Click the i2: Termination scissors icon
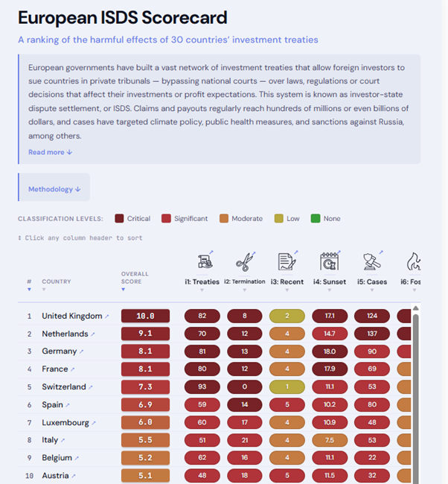 click(x=244, y=261)
